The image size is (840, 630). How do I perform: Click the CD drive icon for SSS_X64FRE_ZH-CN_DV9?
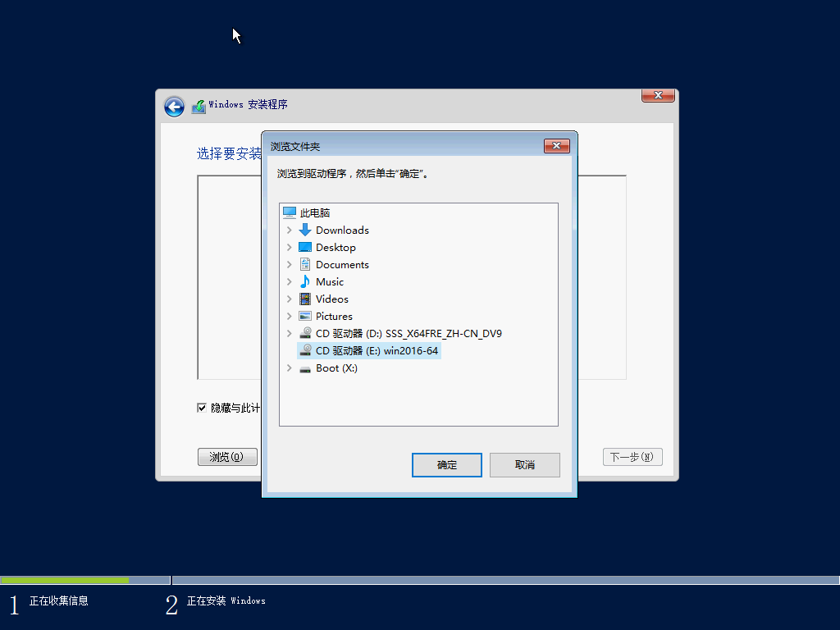click(x=303, y=333)
